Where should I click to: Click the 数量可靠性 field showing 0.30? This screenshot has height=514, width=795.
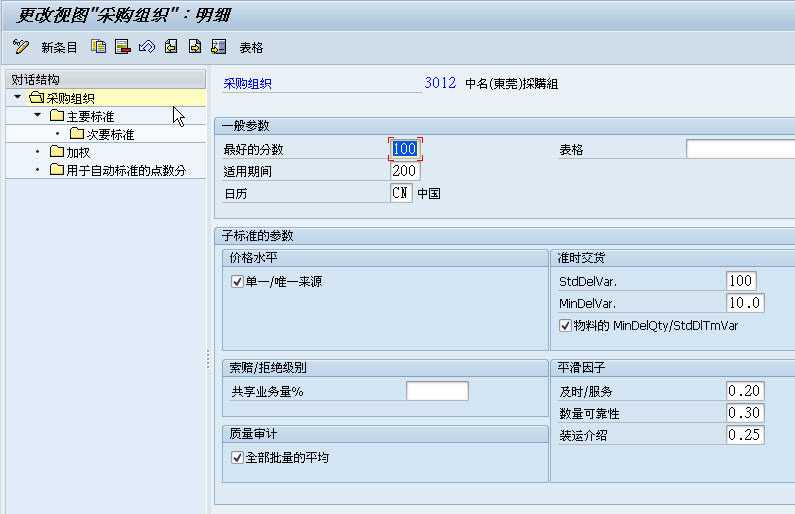(745, 413)
